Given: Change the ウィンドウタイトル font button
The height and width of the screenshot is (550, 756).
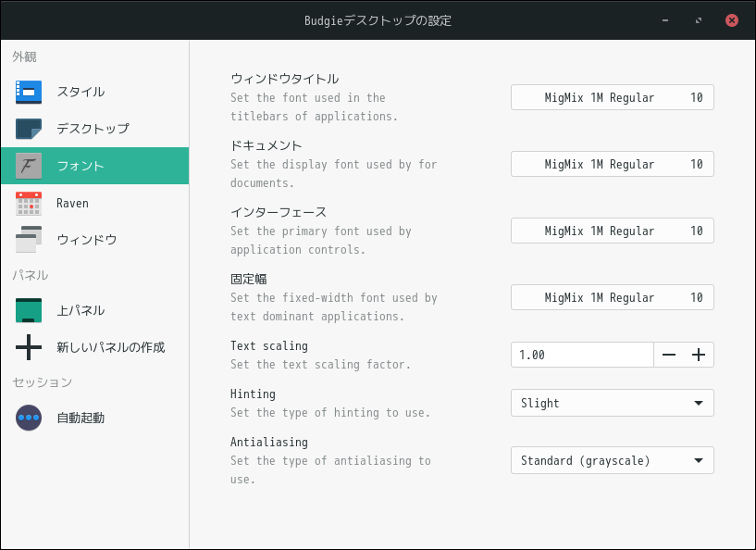Looking at the screenshot, I should (x=613, y=97).
